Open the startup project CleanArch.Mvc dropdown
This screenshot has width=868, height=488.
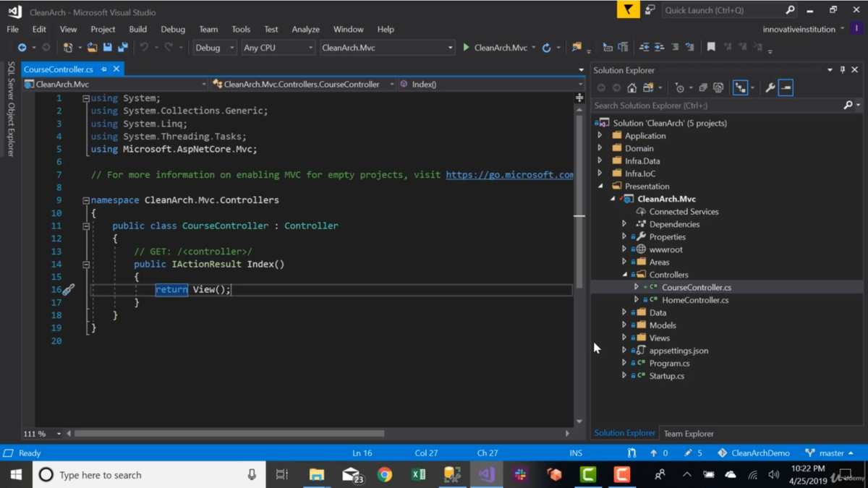click(x=386, y=48)
